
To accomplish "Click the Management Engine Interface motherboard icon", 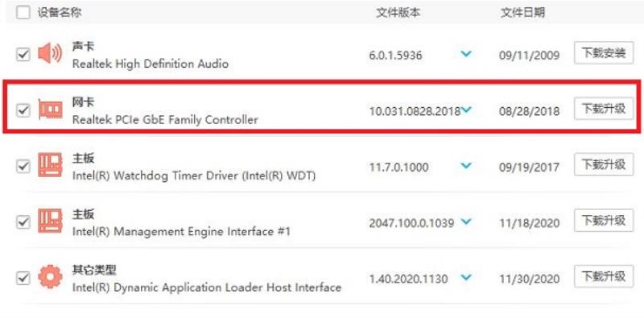I will pos(50,221).
